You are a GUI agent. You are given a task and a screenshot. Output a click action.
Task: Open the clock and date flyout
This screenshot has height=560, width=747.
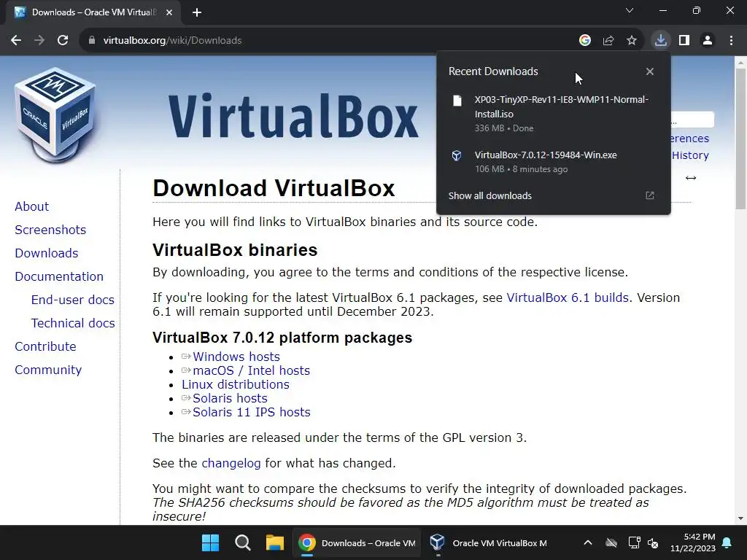click(x=693, y=542)
